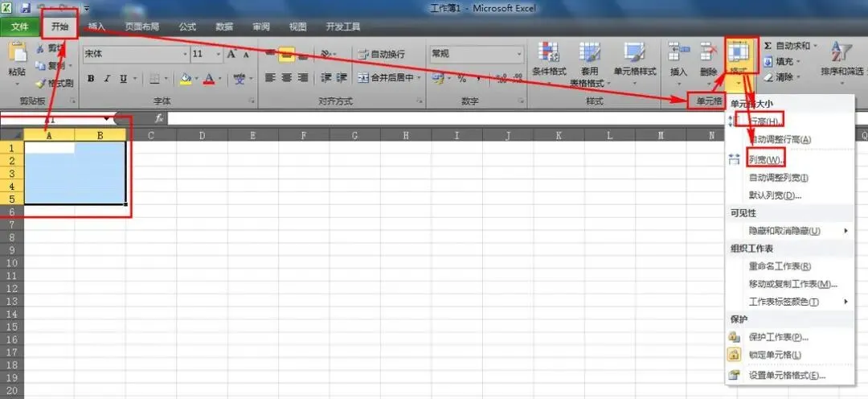Image resolution: width=868 pixels, height=399 pixels.
Task: Select 保护工作表(P) menu item
Action: coord(789,336)
